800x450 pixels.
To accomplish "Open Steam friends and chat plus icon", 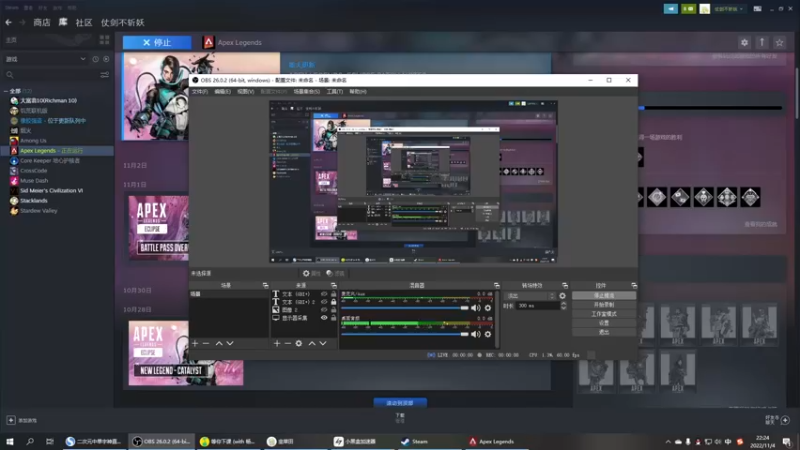I will pyautogui.click(x=785, y=420).
